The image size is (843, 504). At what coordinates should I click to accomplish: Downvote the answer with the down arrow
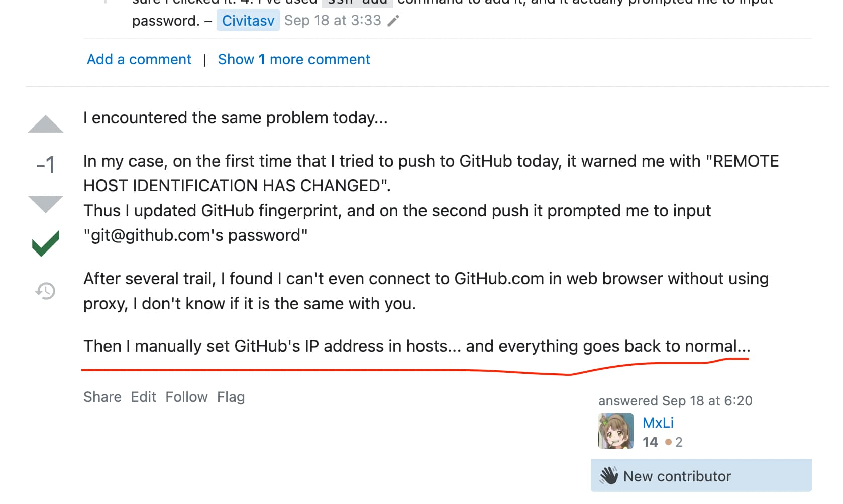(46, 204)
